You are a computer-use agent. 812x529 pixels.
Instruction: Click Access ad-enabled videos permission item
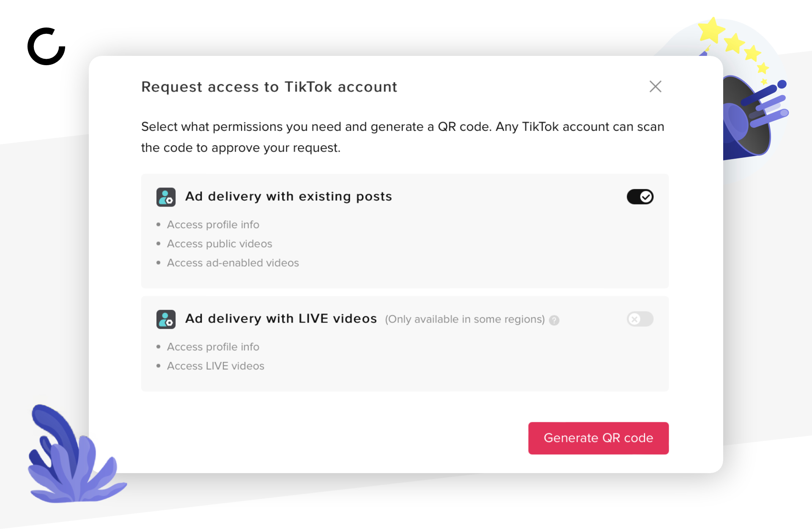(x=233, y=263)
